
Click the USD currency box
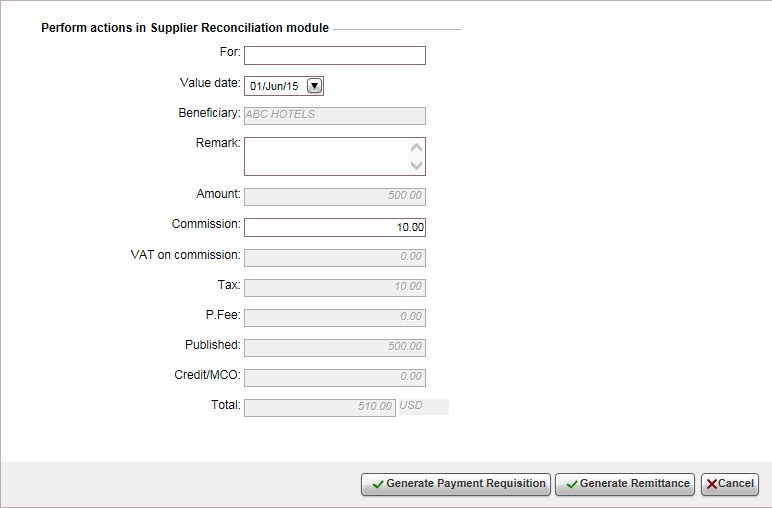point(424,407)
